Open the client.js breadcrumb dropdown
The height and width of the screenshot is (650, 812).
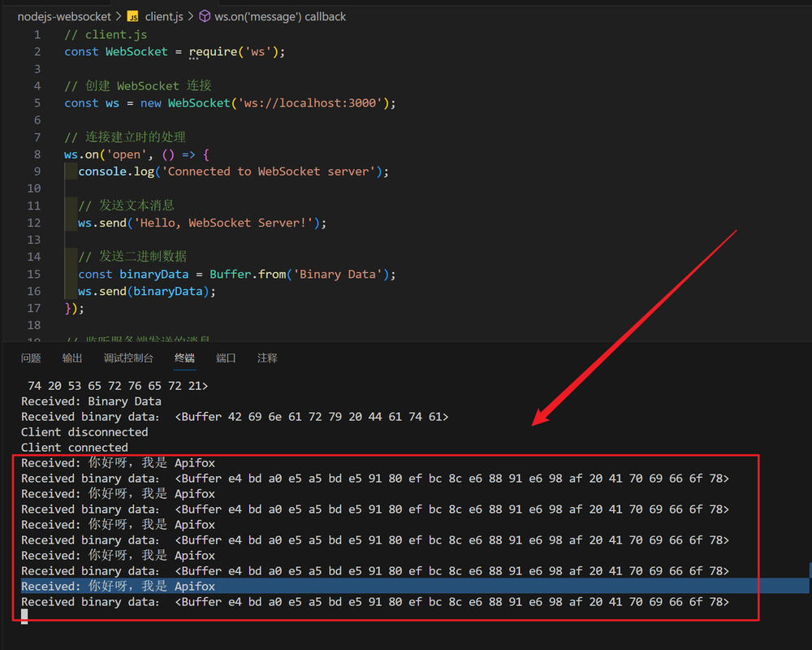coord(165,16)
